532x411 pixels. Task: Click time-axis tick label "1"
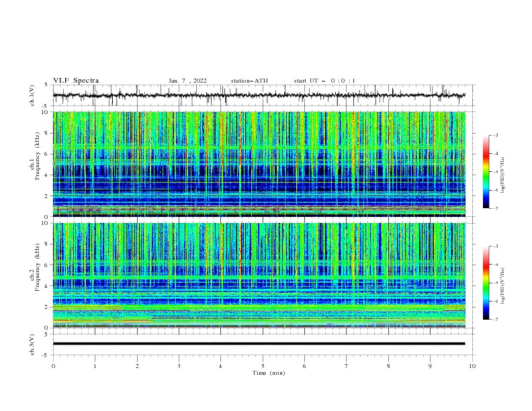click(x=95, y=366)
